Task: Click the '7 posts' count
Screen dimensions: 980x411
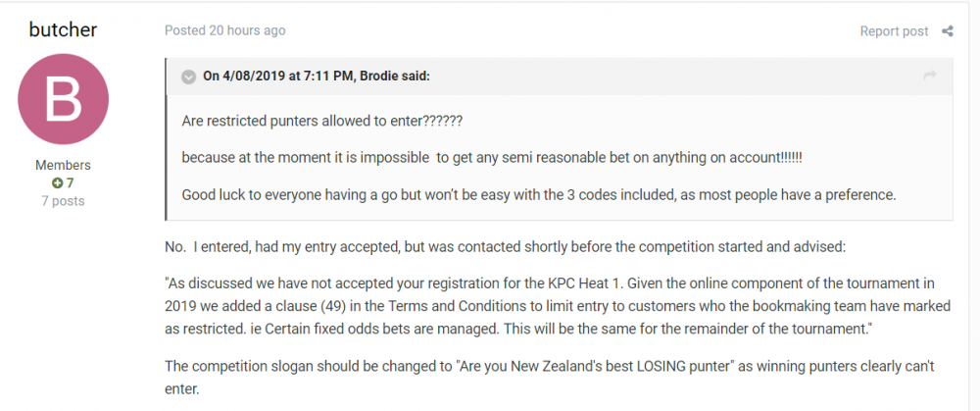Action: coord(63,201)
